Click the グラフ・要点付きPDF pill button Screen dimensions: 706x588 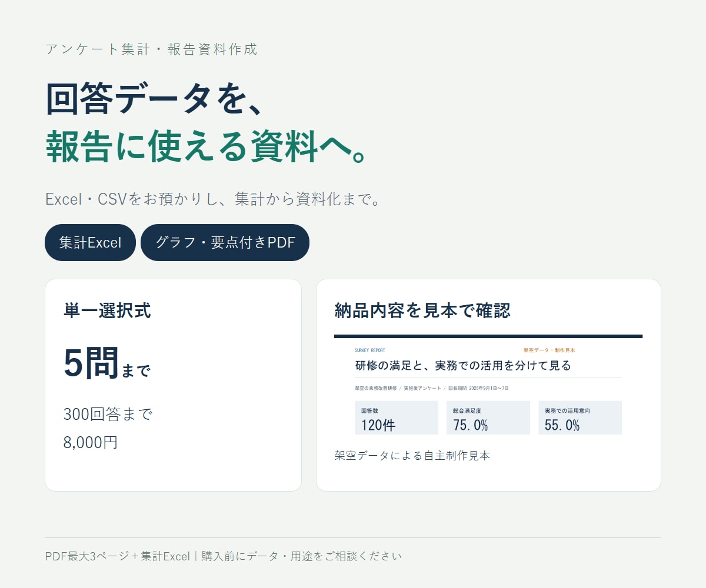(225, 242)
